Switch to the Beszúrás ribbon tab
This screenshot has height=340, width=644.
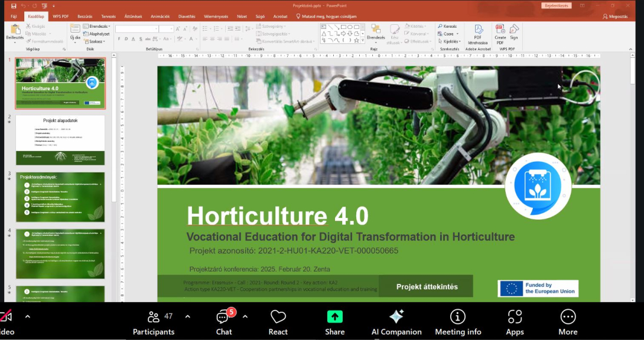(85, 17)
